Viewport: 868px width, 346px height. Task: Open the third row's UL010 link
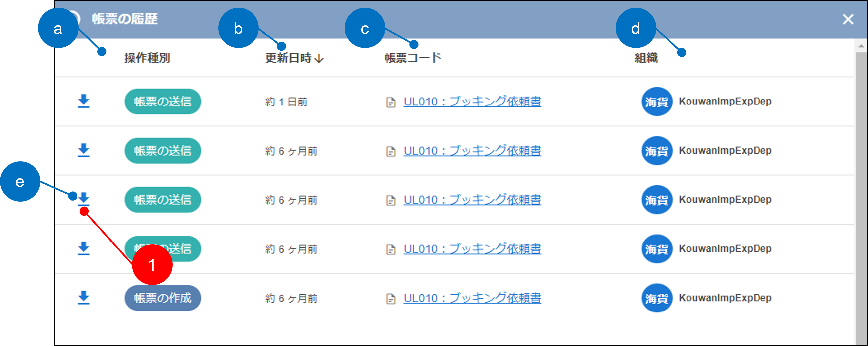tap(472, 200)
